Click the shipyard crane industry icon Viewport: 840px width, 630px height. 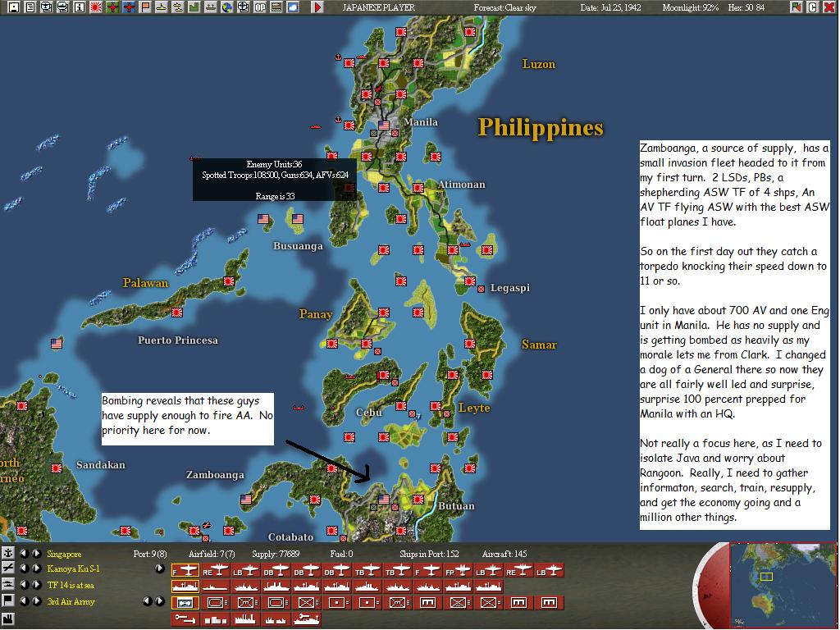pos(307,619)
